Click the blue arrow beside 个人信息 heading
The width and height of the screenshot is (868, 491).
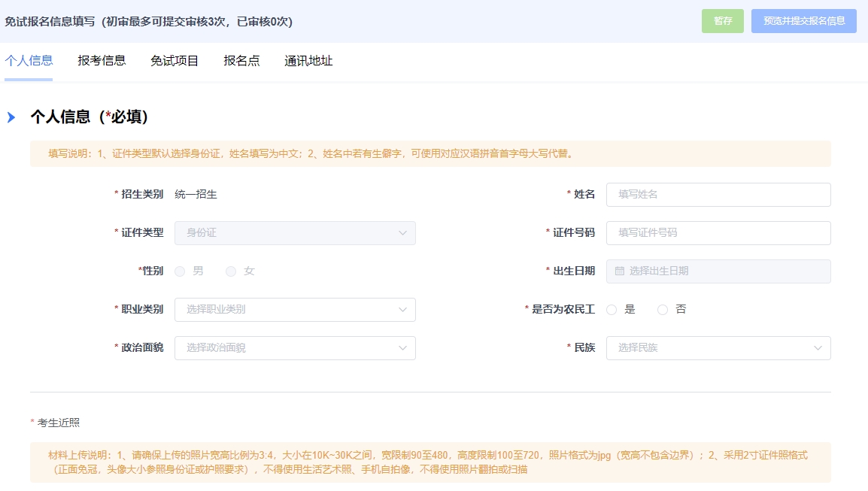pos(11,117)
